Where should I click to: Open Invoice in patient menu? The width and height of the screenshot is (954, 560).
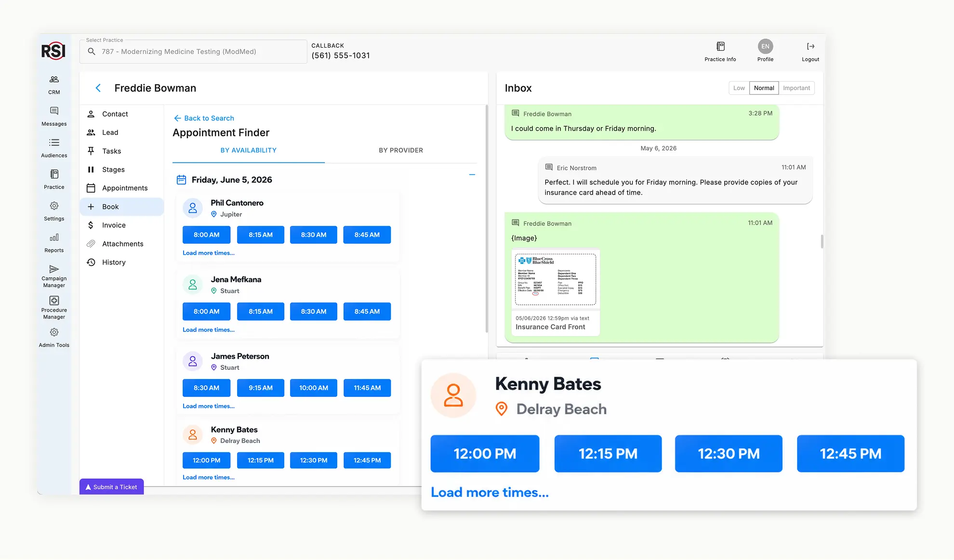pos(122,225)
